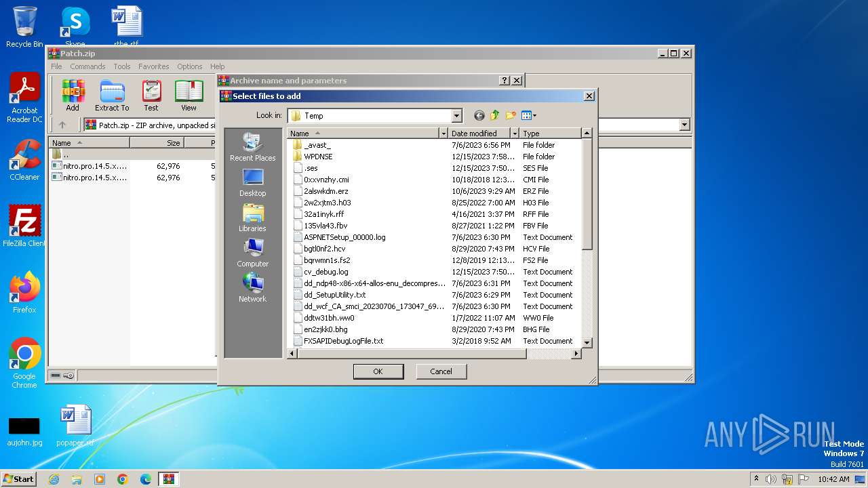Image resolution: width=868 pixels, height=488 pixels.
Task: Click help button in Archive name dialog
Action: pyautogui.click(x=505, y=81)
